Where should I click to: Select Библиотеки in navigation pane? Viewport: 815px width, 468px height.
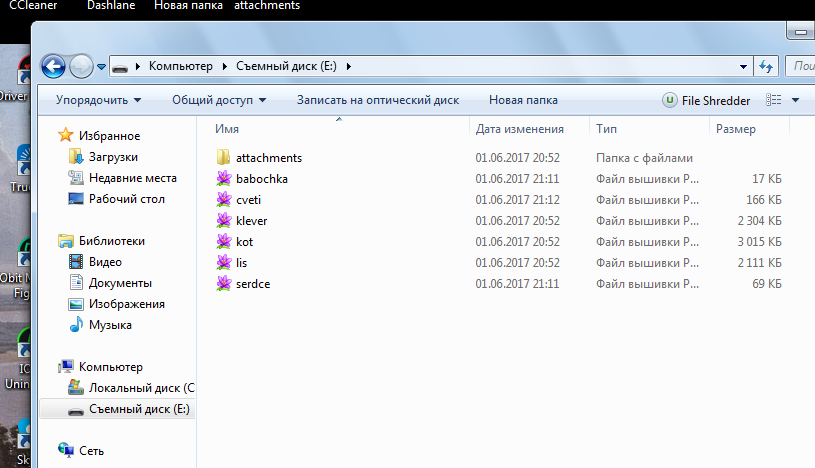tap(111, 241)
